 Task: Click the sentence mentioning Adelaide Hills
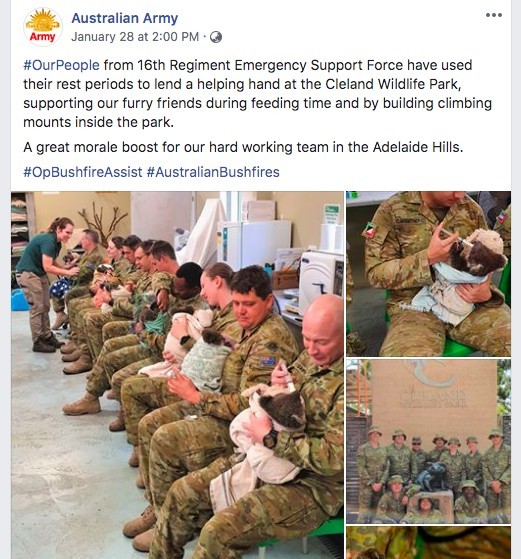243,147
